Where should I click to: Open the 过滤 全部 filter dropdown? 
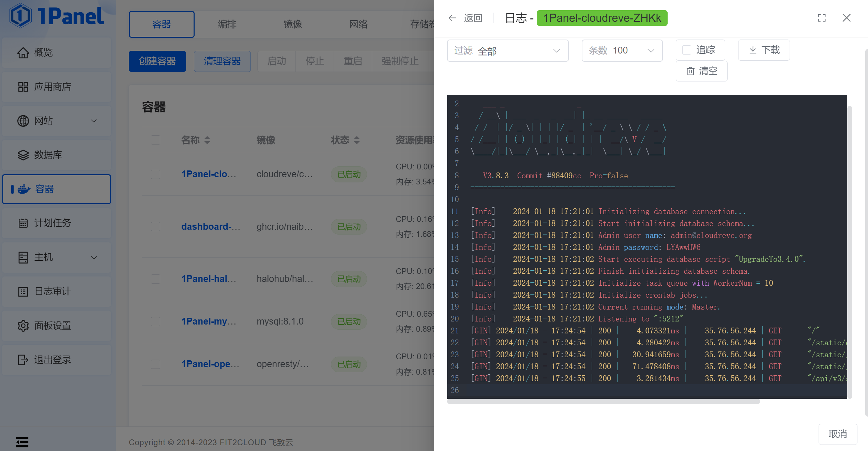coord(508,50)
